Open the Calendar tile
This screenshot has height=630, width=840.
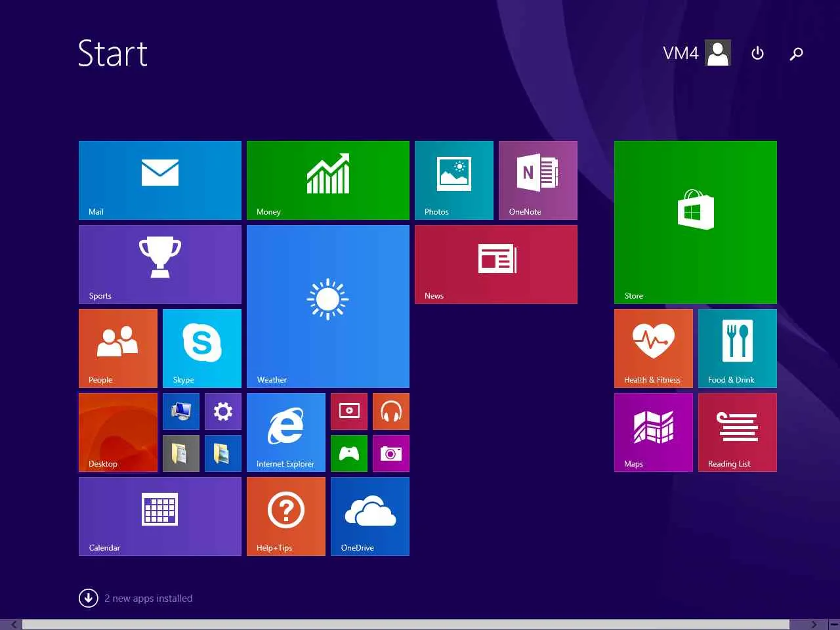coord(160,516)
